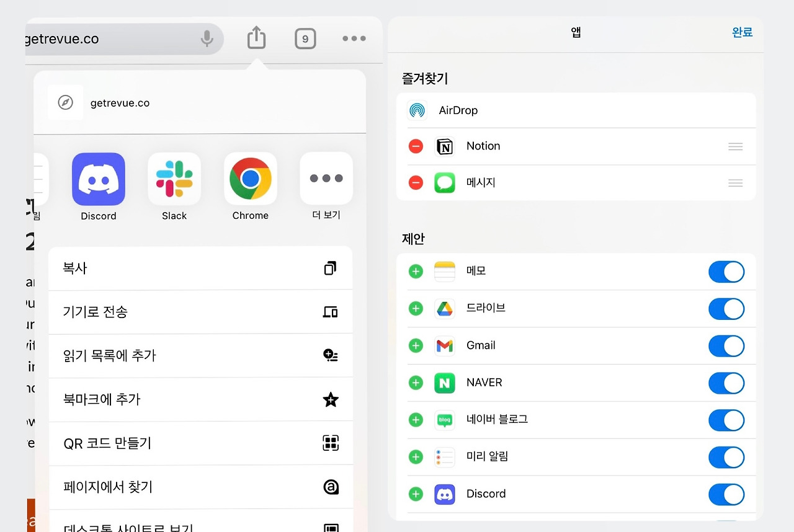The height and width of the screenshot is (532, 794).
Task: Tap the 메시지 app icon in favorites
Action: [445, 183]
